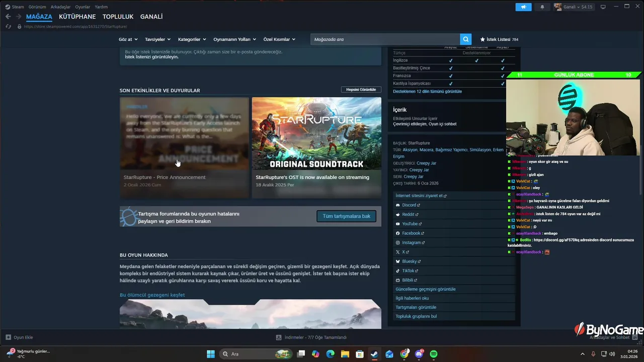This screenshot has width=644, height=362.
Task: Click the Bağımsız Yapımcı genre tag
Action: [x=451, y=150]
